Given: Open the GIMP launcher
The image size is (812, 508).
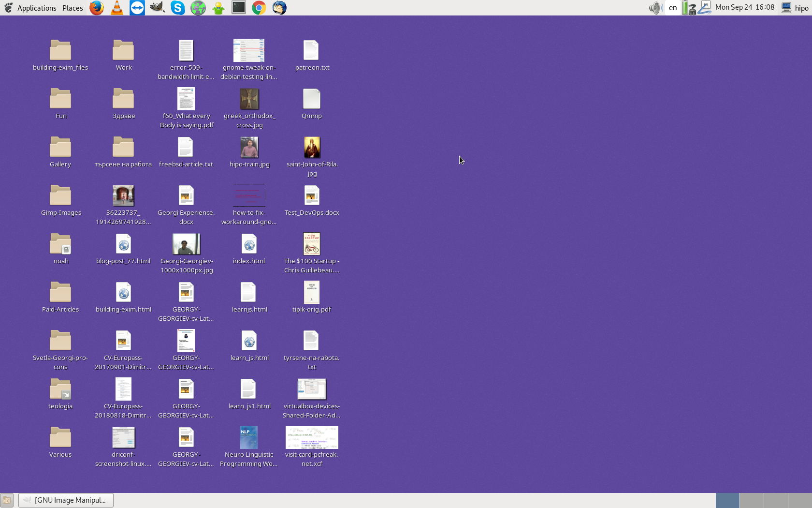Looking at the screenshot, I should [157, 8].
